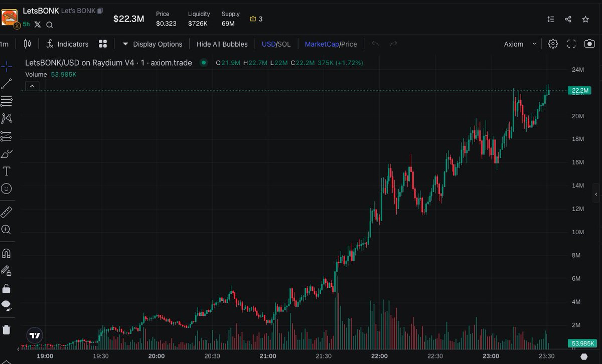The width and height of the screenshot is (602, 364).
Task: Click the Volume indicator label
Action: [37, 74]
